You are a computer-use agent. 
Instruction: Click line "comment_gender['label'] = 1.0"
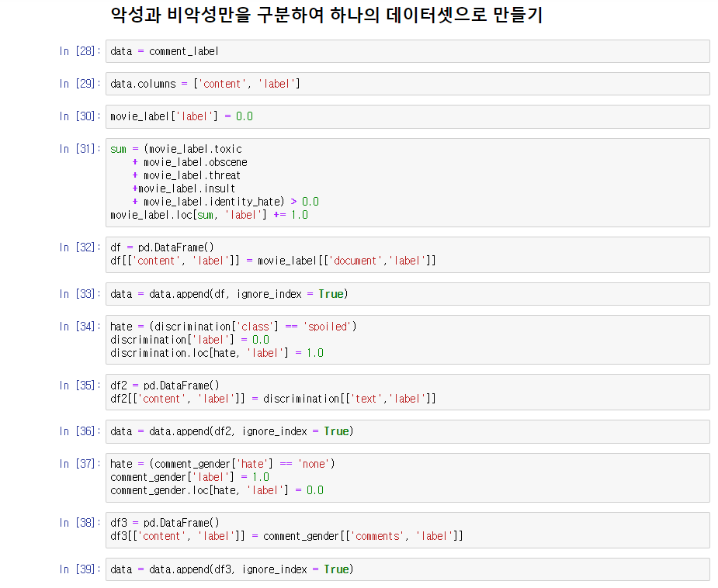(x=189, y=477)
